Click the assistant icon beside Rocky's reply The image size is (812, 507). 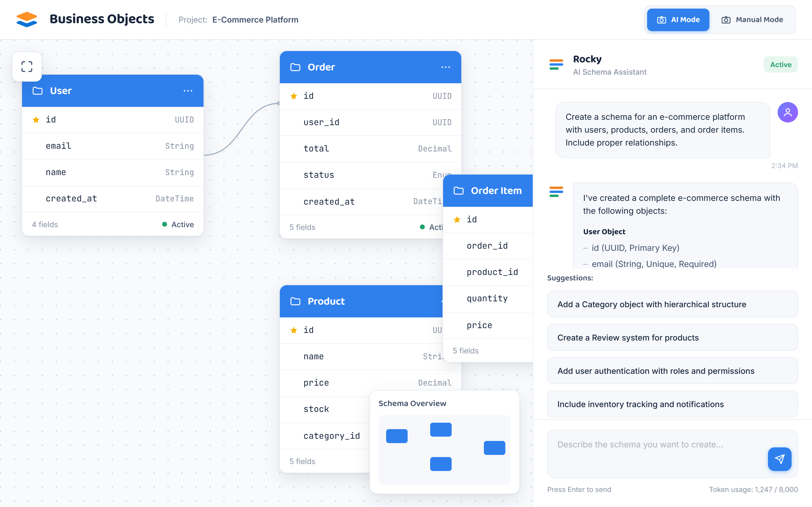[x=556, y=191]
